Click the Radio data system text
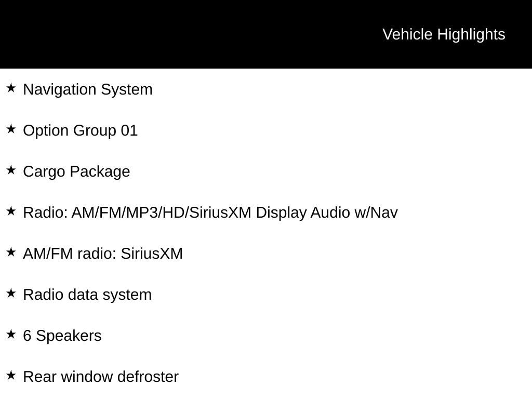This screenshot has width=532, height=399. coord(87,295)
